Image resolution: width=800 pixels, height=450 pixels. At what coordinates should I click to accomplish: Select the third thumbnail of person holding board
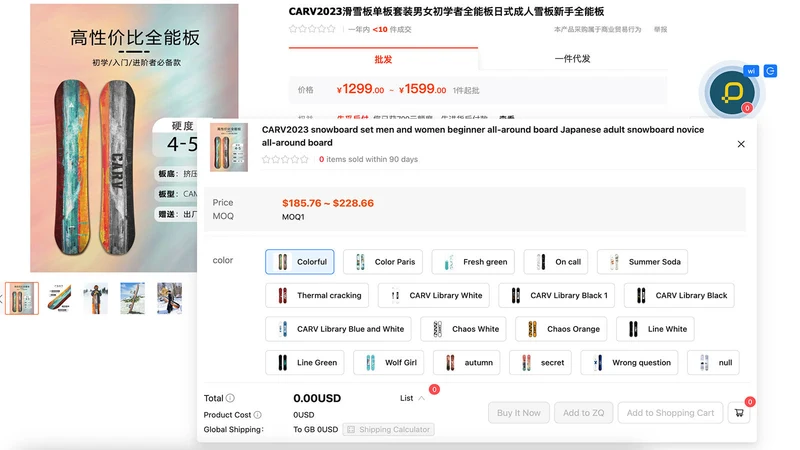tap(96, 298)
